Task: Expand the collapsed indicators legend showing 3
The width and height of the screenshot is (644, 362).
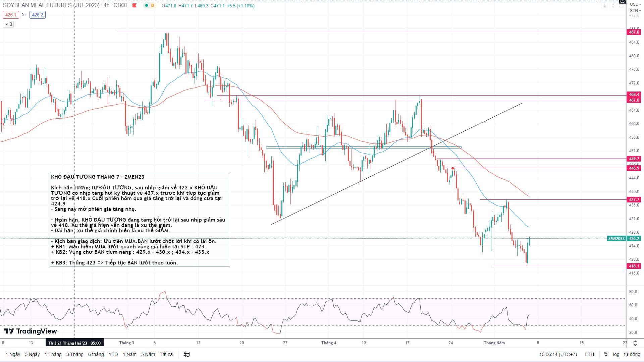Action: [x=8, y=24]
